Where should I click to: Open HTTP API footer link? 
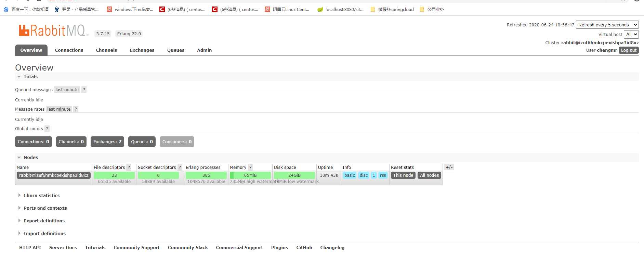point(30,248)
